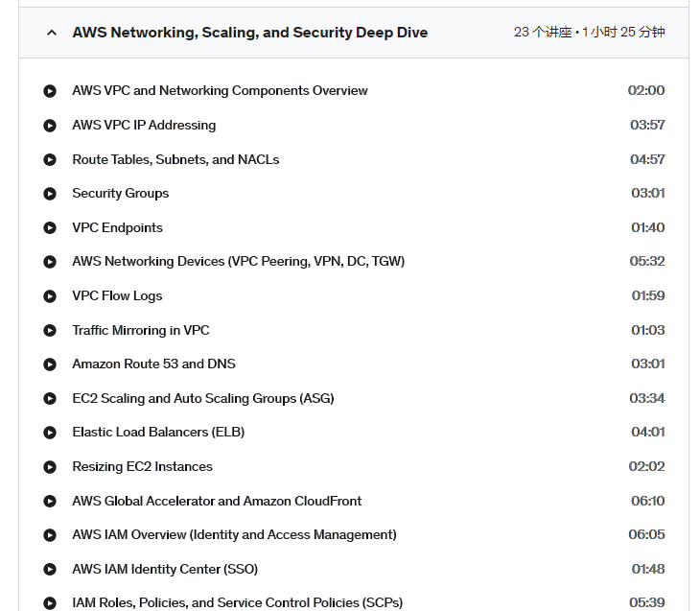
Task: Click the play icon beside AWS VPC and Networking Components Overview
Action: (50, 91)
